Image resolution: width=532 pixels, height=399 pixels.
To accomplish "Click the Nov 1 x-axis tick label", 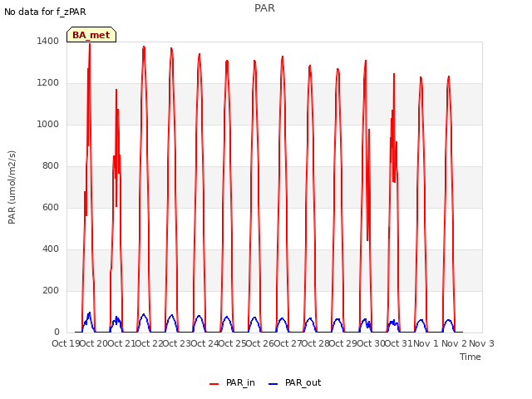I will (426, 343).
